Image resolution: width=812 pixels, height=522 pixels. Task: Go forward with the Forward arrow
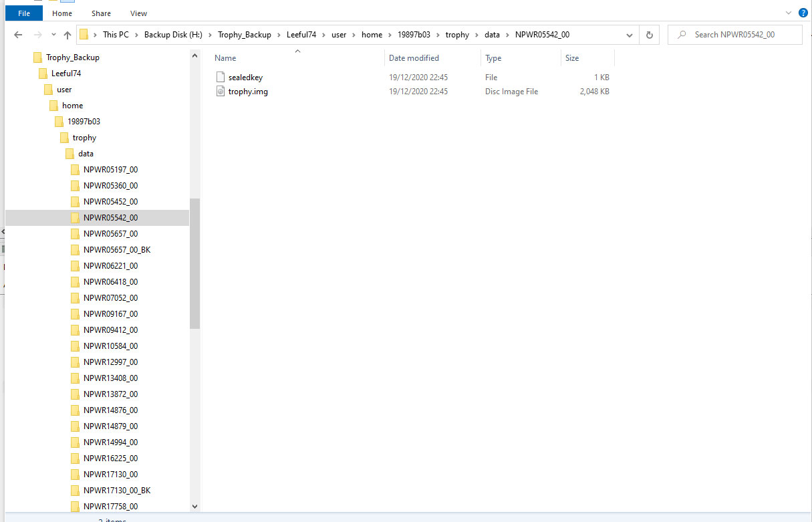[37, 35]
